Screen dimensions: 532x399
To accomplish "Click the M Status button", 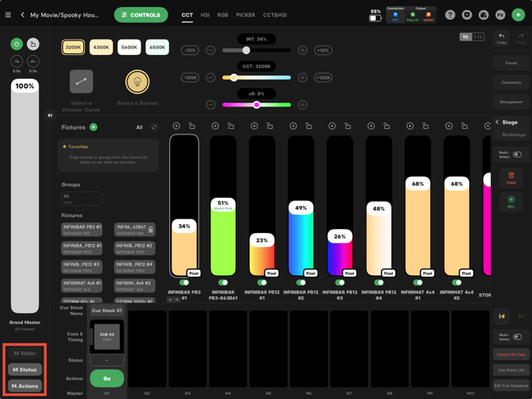I will [x=25, y=370].
